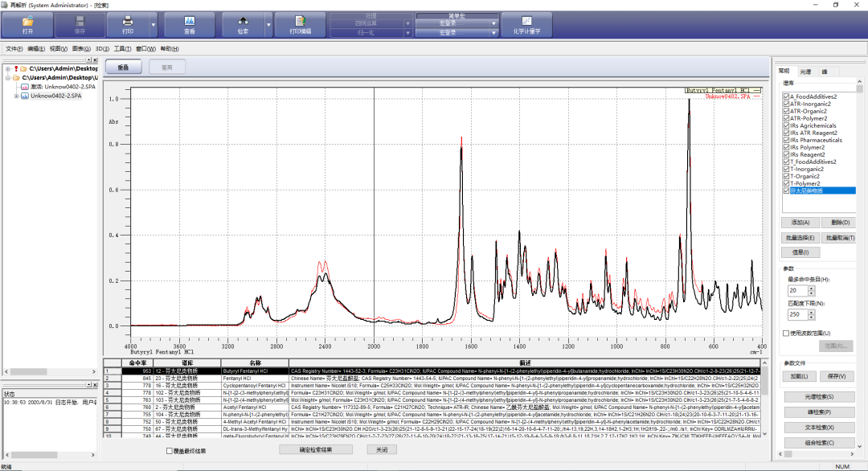Uncheck the A_FoodAdditives2 library
Image resolution: width=868 pixels, height=471 pixels.
coord(786,96)
